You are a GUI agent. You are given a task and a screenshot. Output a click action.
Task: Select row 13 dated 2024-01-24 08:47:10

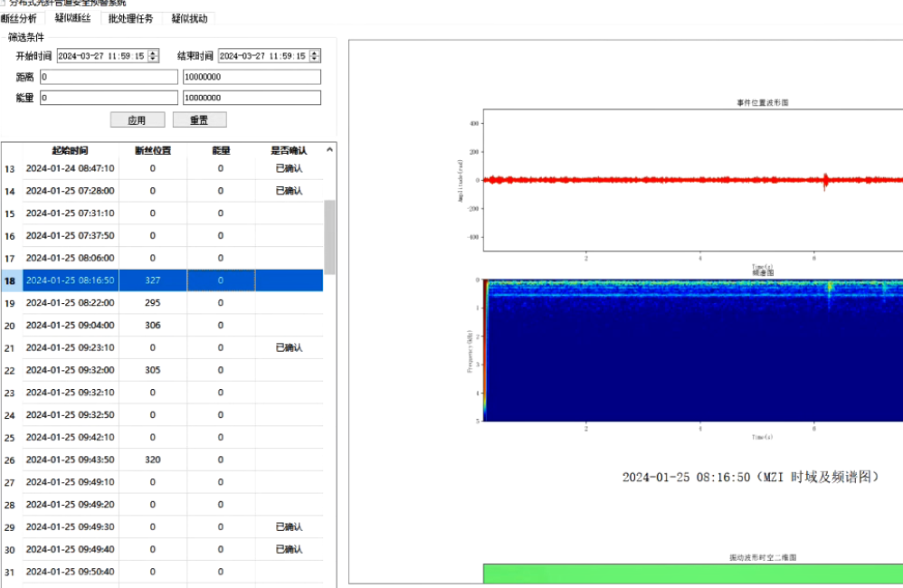[x=162, y=168]
